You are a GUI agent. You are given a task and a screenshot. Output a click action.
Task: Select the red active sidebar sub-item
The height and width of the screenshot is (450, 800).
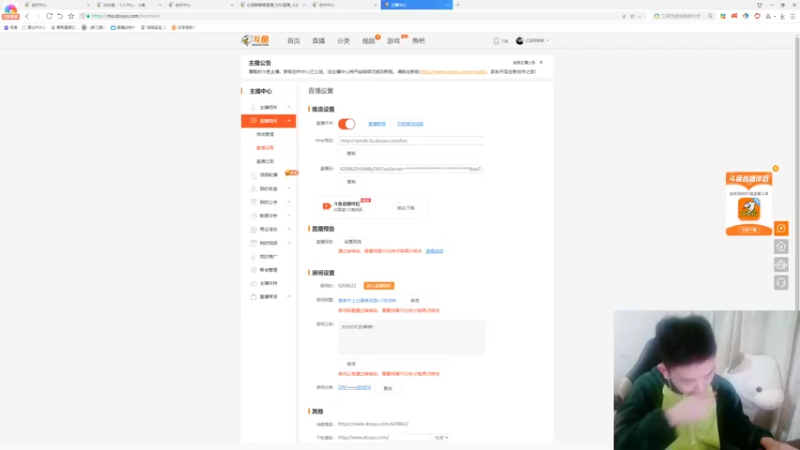[265, 148]
